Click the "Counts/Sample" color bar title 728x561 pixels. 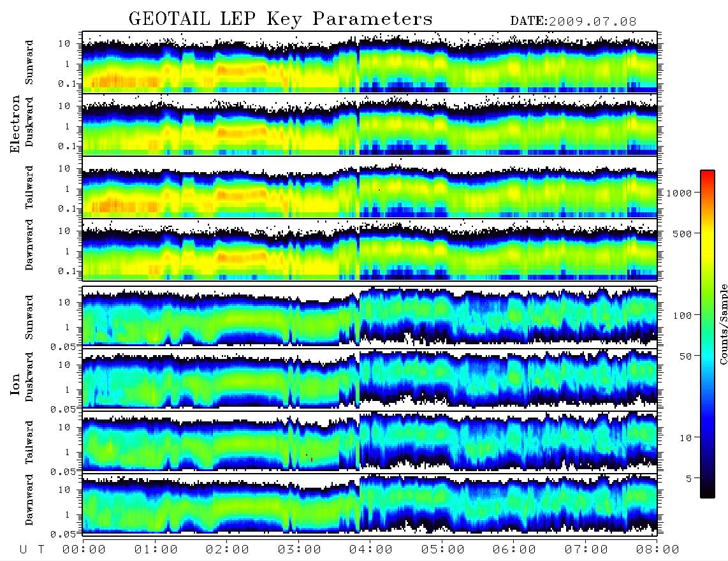pyautogui.click(x=723, y=324)
